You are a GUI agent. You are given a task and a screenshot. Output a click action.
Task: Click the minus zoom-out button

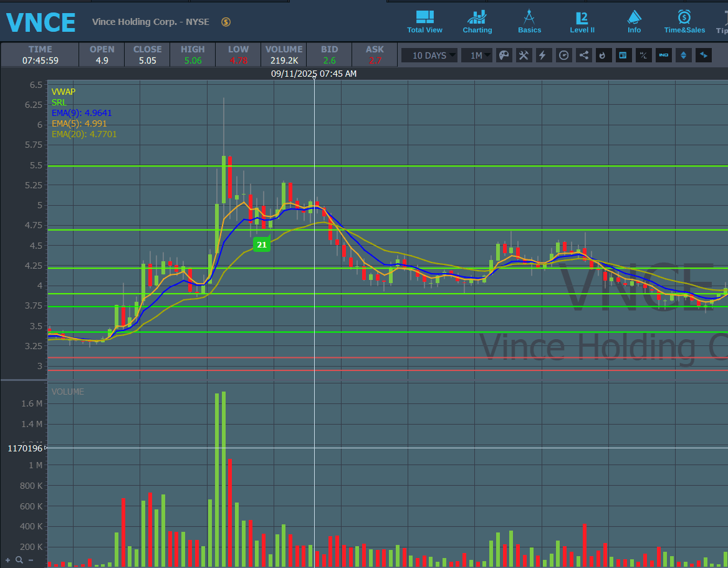(31, 560)
